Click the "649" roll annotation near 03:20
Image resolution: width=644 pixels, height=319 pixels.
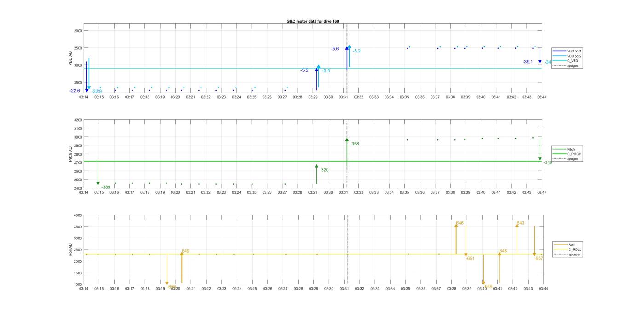click(x=185, y=251)
